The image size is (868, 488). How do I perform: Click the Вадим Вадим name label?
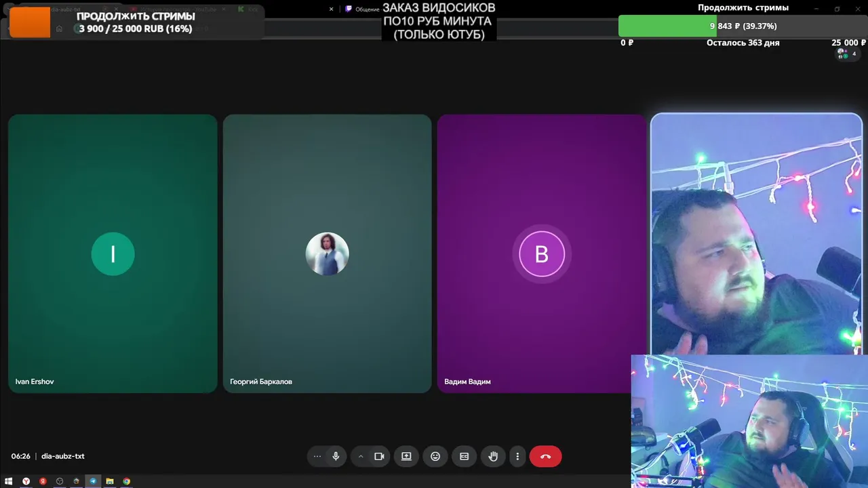[467, 382]
